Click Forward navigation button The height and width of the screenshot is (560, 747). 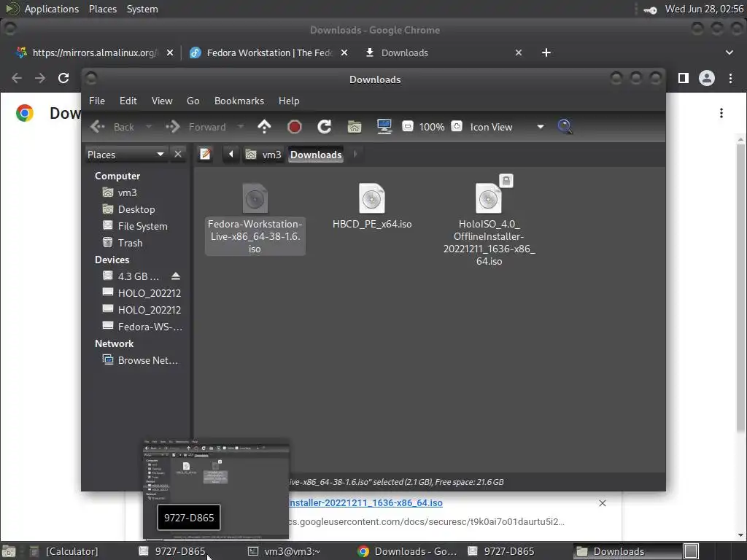click(196, 127)
